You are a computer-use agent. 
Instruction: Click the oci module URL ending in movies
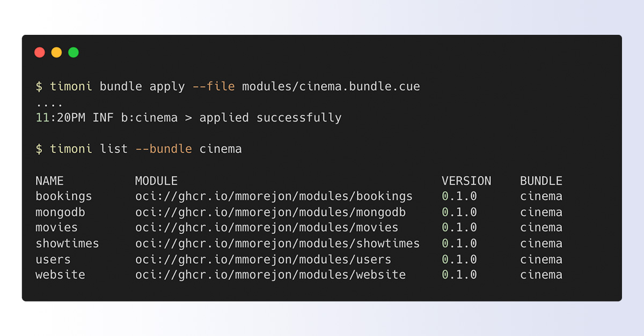click(267, 228)
